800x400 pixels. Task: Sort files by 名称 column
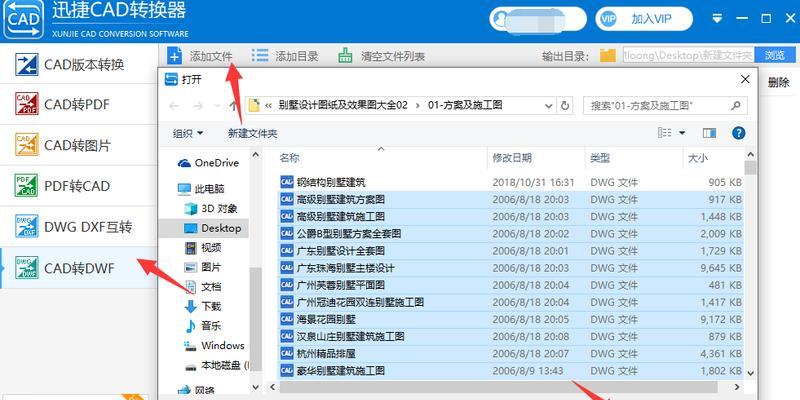click(x=381, y=158)
